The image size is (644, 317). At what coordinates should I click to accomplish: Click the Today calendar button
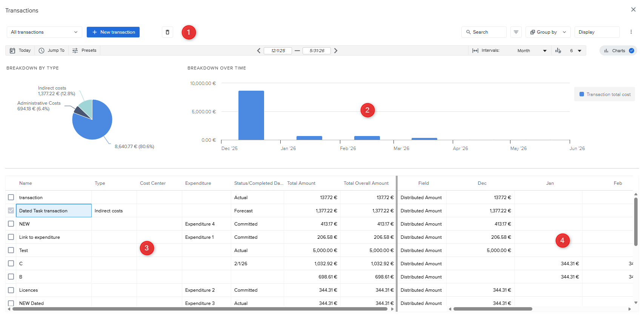pos(20,51)
